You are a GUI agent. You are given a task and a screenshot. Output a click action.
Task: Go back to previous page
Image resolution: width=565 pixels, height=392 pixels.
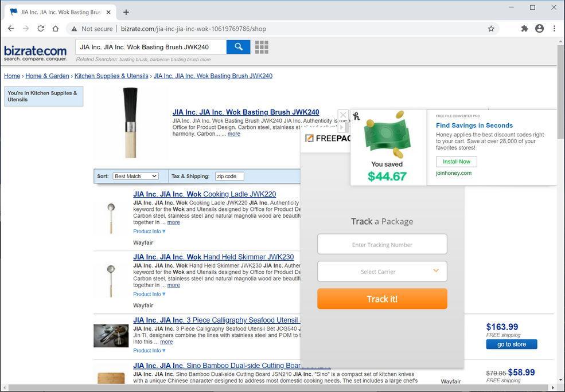[x=11, y=29]
